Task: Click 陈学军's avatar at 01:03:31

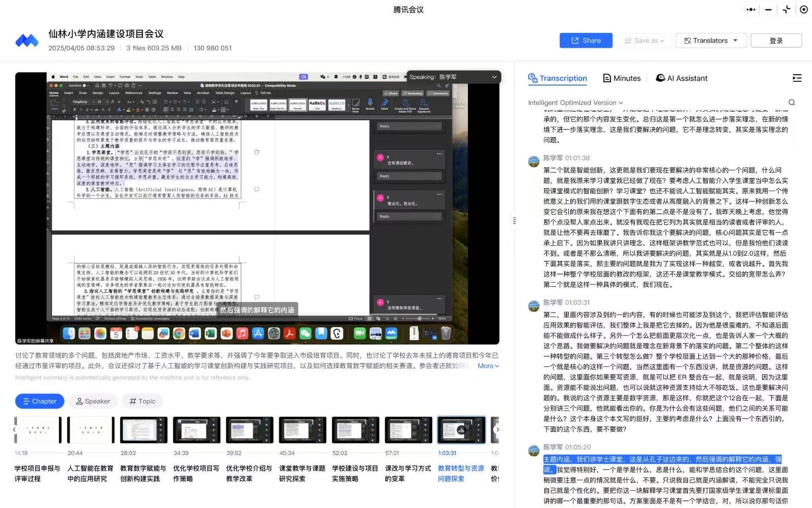Action: point(534,306)
